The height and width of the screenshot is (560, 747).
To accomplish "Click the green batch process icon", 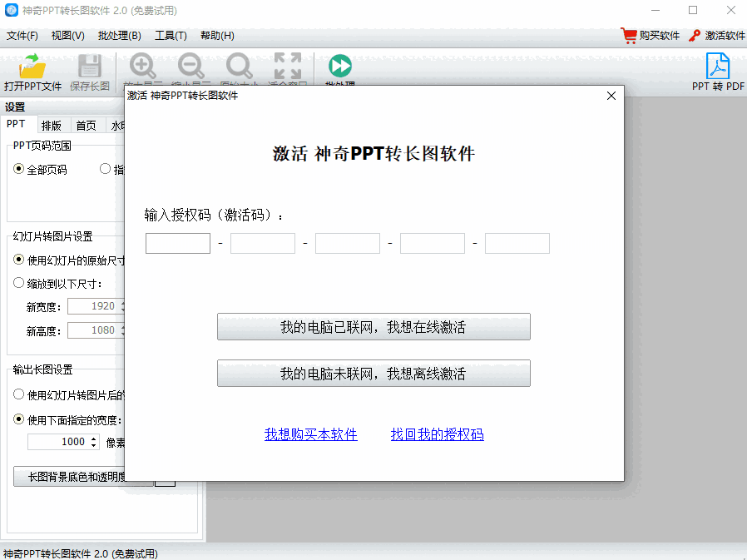I will pos(340,66).
